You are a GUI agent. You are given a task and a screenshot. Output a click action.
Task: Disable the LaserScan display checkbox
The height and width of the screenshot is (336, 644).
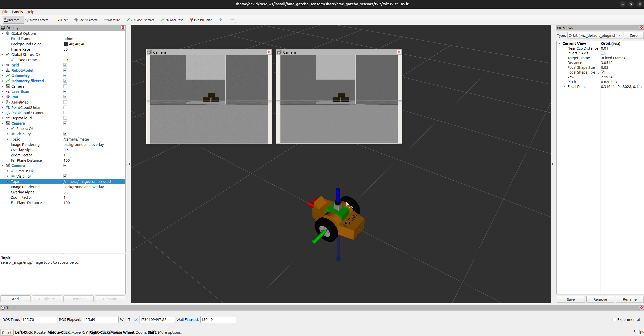pos(65,91)
